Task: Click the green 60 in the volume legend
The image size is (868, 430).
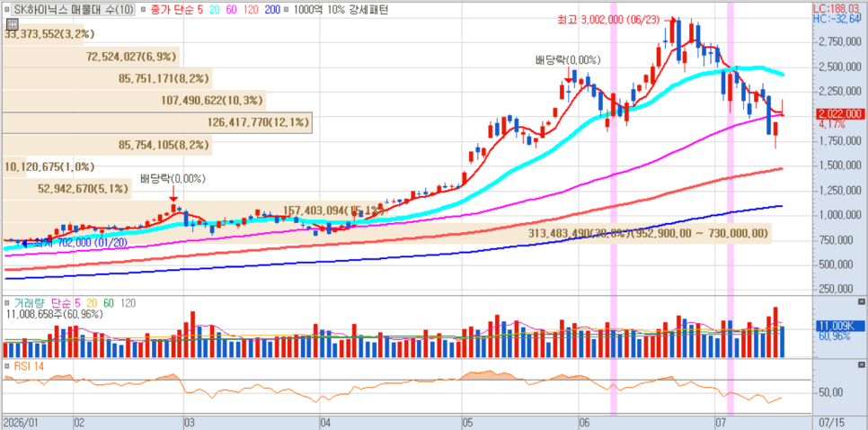Action: pos(109,302)
